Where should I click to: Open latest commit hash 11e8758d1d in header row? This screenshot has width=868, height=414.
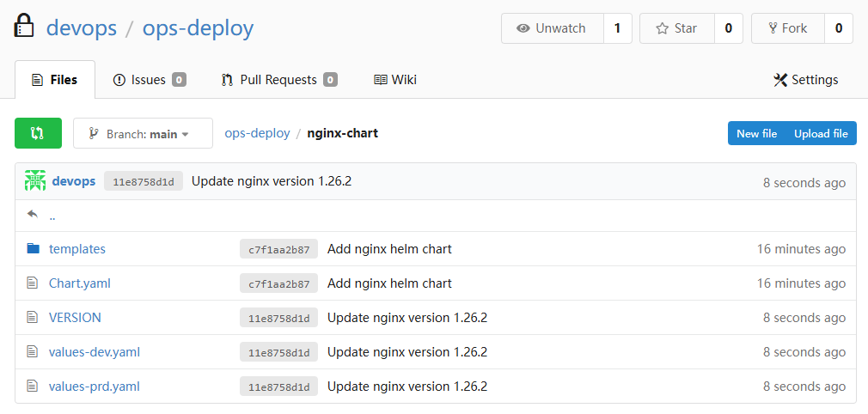tap(144, 181)
